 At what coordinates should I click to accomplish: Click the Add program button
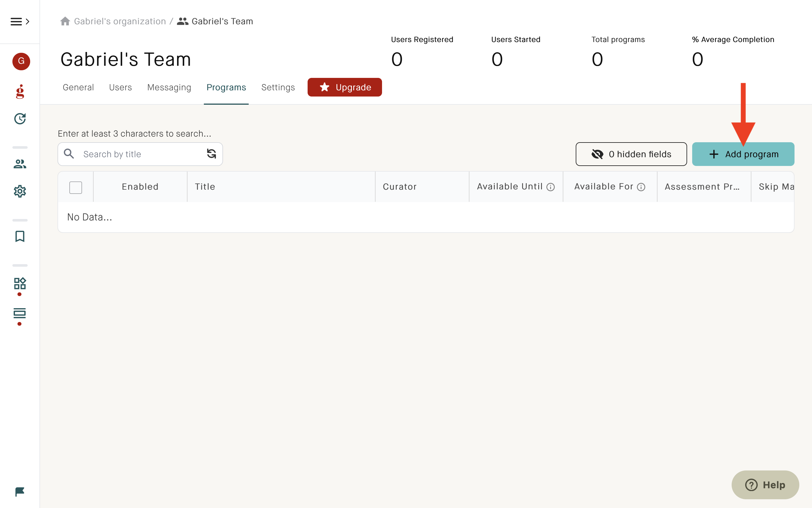click(x=743, y=154)
